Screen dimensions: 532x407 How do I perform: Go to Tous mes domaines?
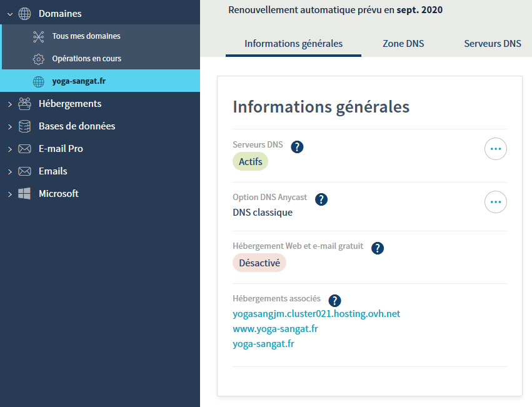tap(86, 36)
